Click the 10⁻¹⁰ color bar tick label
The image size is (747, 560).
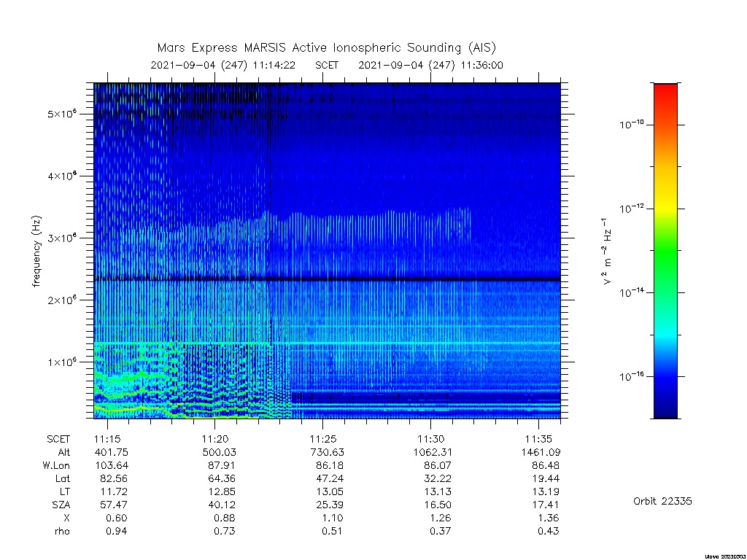[x=632, y=124]
